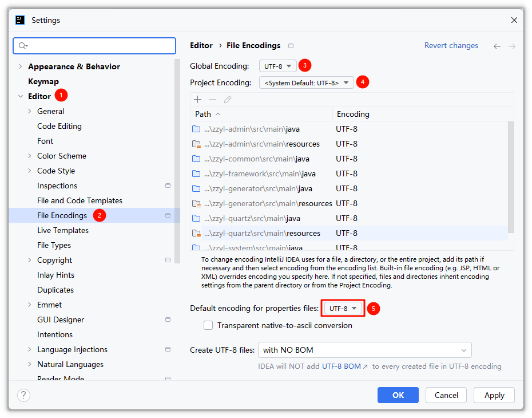Click project-level icon in Inspections row

(x=168, y=186)
